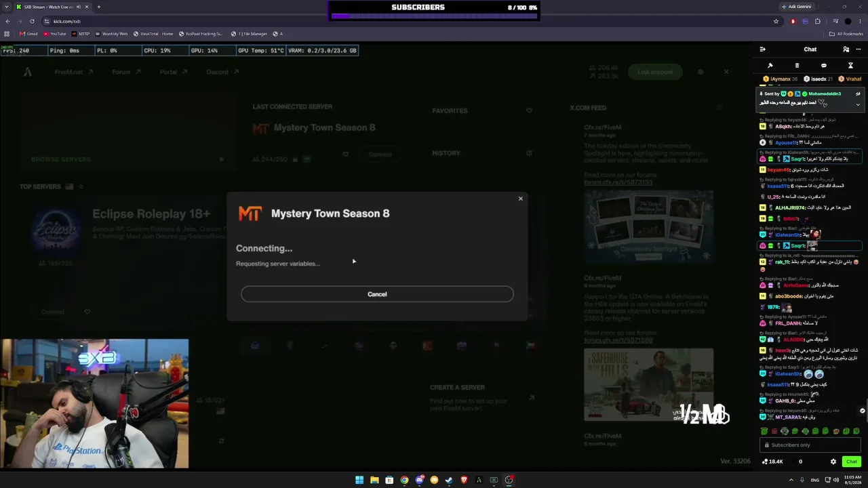Click the Ask Gemini button
868x488 pixels.
[796, 7]
